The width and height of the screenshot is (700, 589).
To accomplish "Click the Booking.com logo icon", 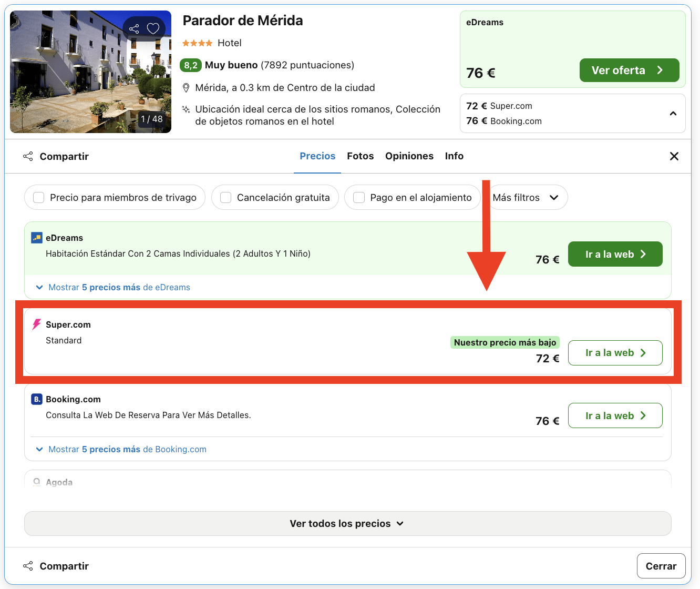I will click(x=36, y=399).
